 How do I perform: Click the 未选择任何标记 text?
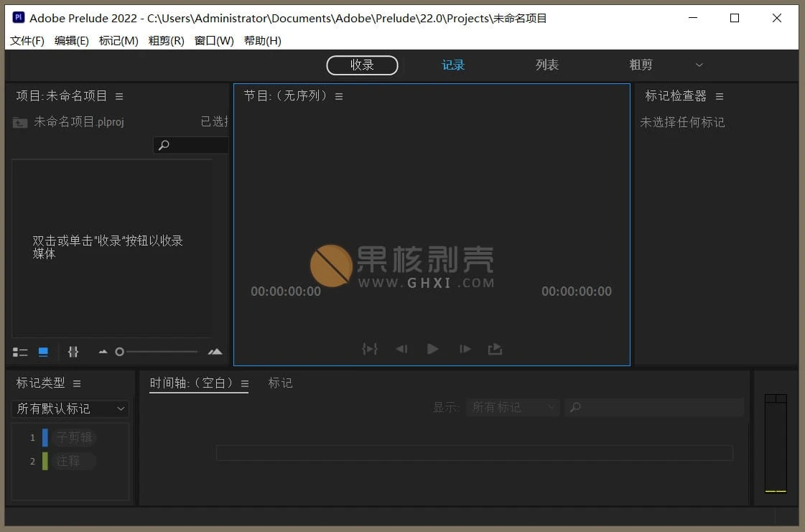click(682, 122)
